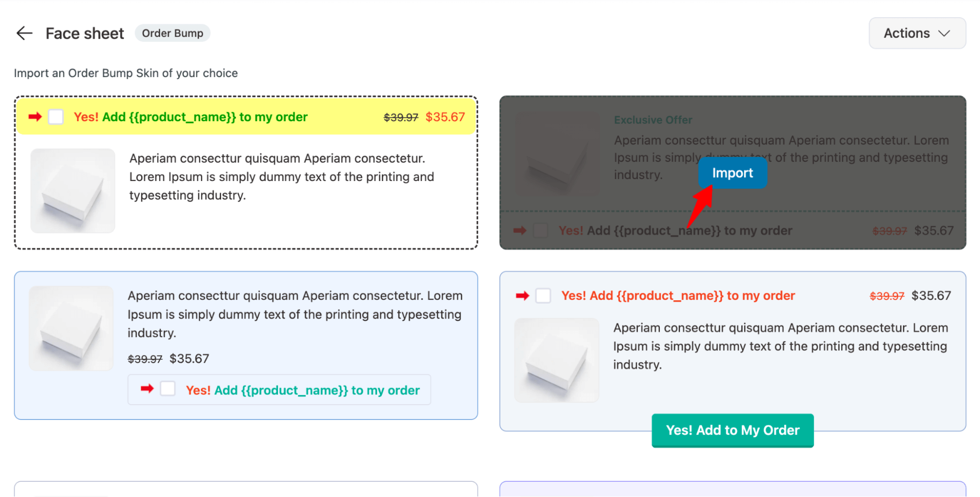
Task: Click the red arrow in the bottom-right skin
Action: tap(524, 295)
